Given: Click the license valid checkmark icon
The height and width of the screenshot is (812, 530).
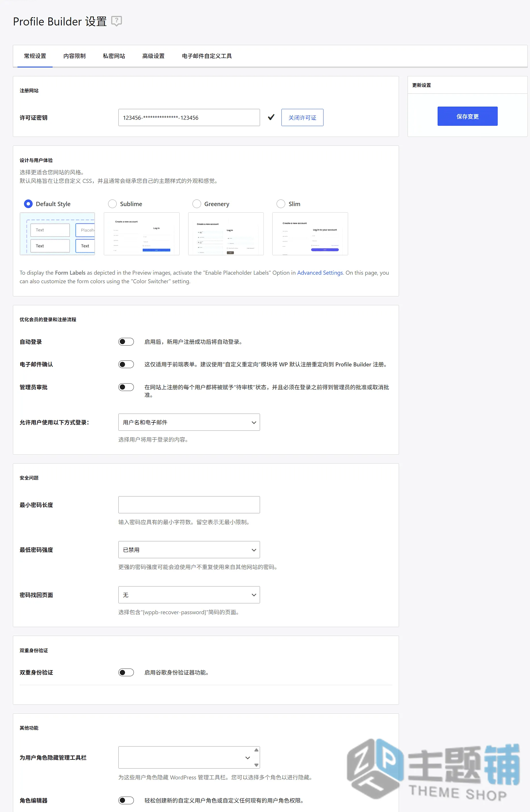Looking at the screenshot, I should click(x=271, y=117).
